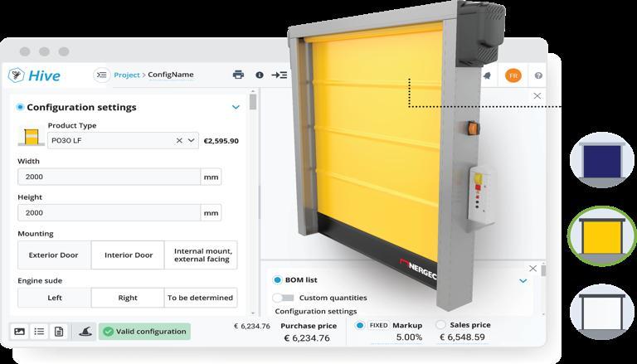
Task: Open the image view icon in bottom bar
Action: [x=20, y=332]
